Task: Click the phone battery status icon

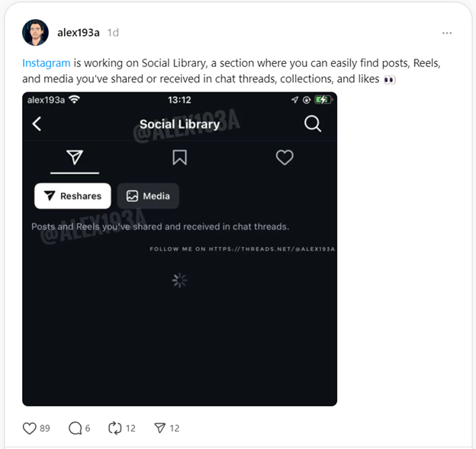Action: pos(323,100)
